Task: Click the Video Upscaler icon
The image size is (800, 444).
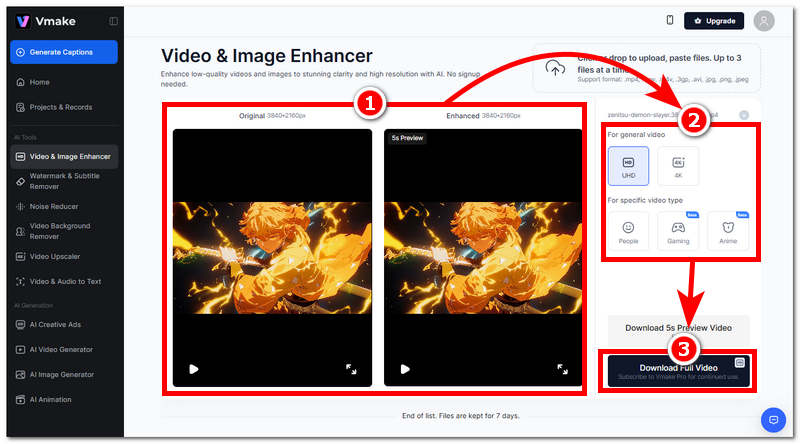Action: click(20, 256)
